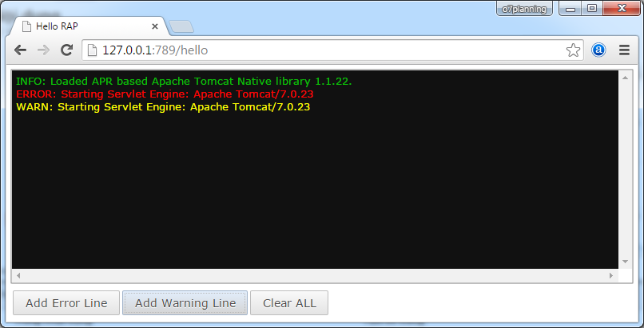This screenshot has height=328, width=644.
Task: Click the console scroll up arrow
Action: pyautogui.click(x=625, y=78)
